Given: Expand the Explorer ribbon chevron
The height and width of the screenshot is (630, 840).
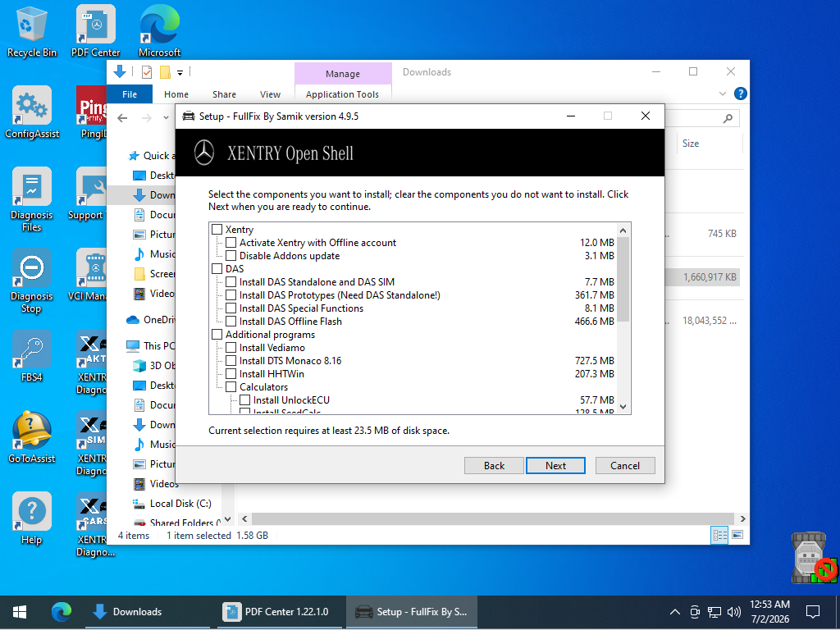Looking at the screenshot, I should pyautogui.click(x=722, y=94).
